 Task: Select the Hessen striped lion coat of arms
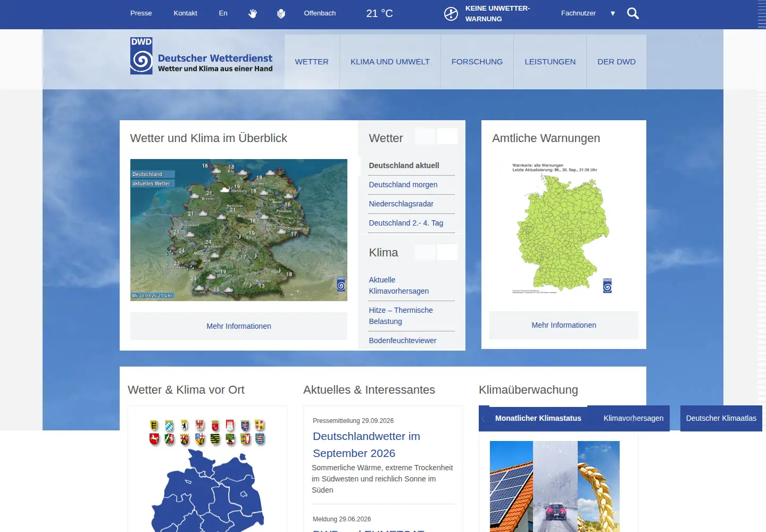pos(245,425)
